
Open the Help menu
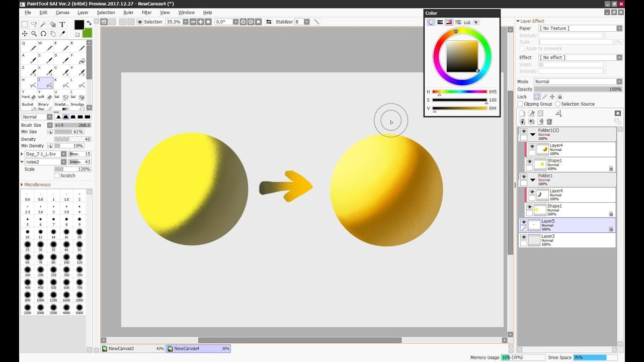click(207, 13)
